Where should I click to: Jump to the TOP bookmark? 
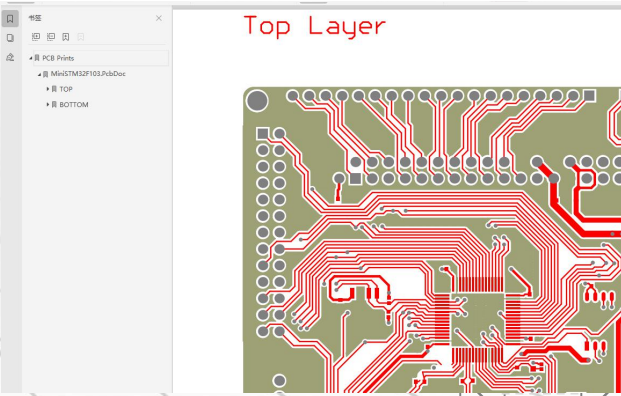[66, 89]
